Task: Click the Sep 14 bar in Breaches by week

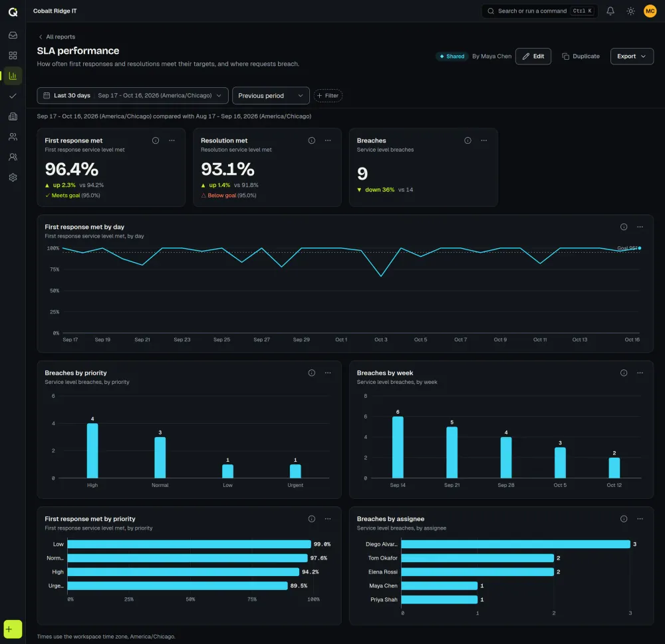Action: 398,448
